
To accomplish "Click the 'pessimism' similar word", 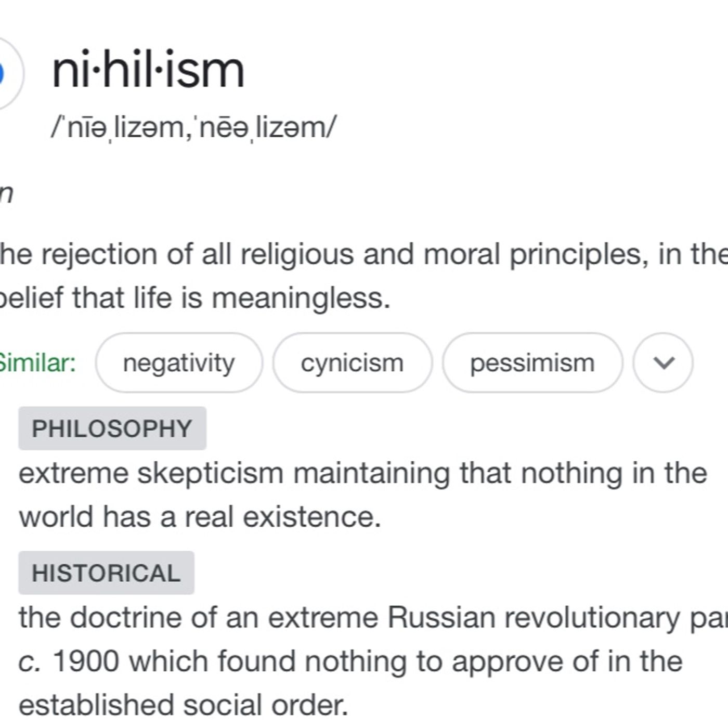I will (532, 362).
